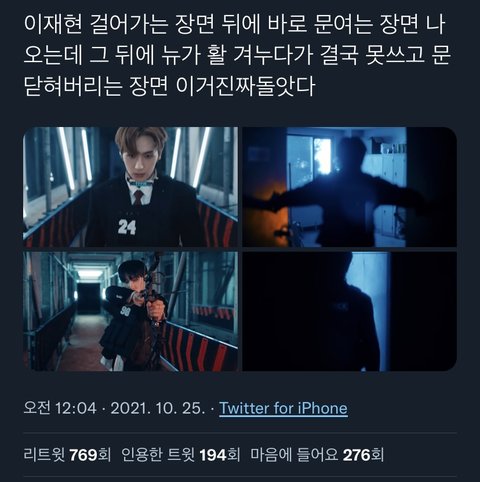This screenshot has width=480, height=482.
Task: Open the bottom-right dark doorway photo
Action: (349, 311)
